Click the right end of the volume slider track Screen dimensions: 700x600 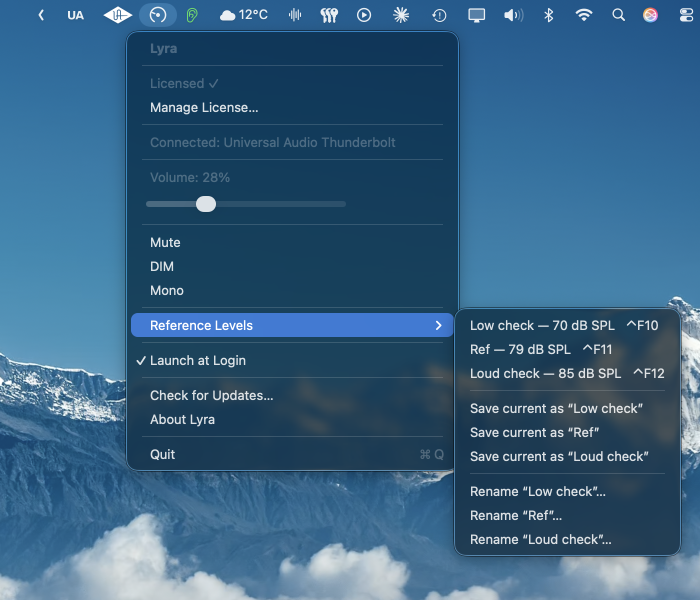[x=343, y=204]
